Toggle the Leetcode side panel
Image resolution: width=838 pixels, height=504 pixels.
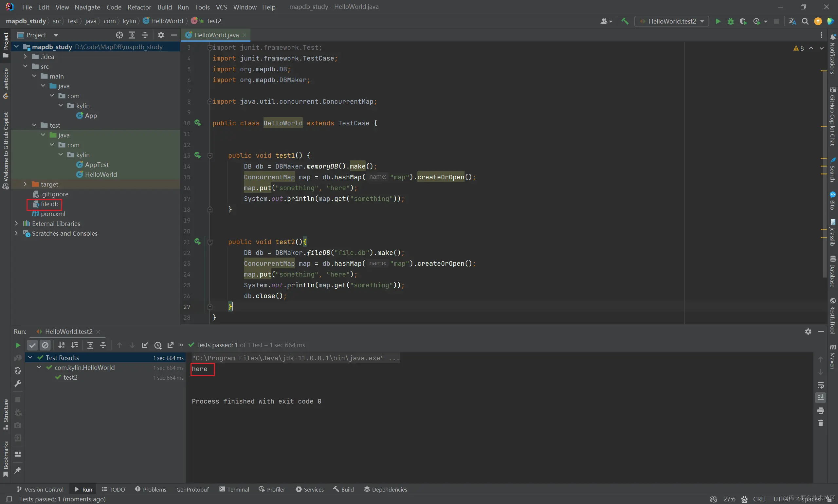[x=6, y=83]
